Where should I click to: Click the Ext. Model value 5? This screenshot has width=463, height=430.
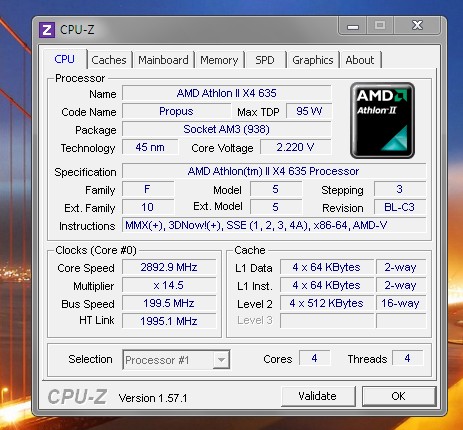(276, 207)
